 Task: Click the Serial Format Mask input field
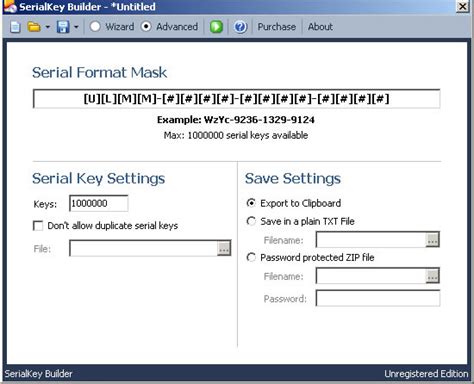pyautogui.click(x=236, y=99)
